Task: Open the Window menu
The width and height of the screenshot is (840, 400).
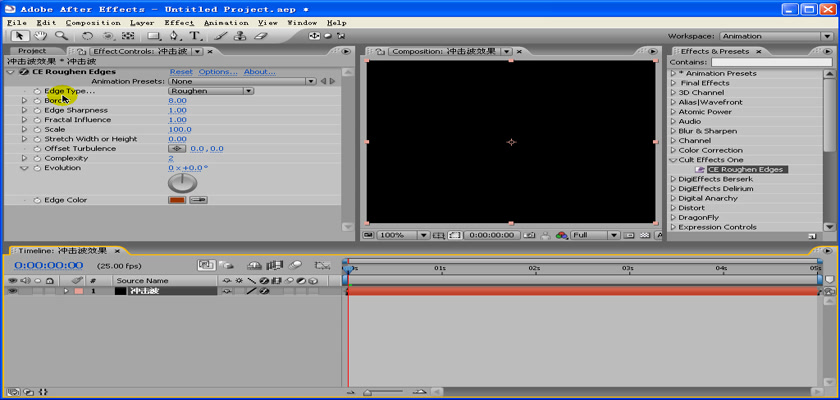Action: click(302, 23)
